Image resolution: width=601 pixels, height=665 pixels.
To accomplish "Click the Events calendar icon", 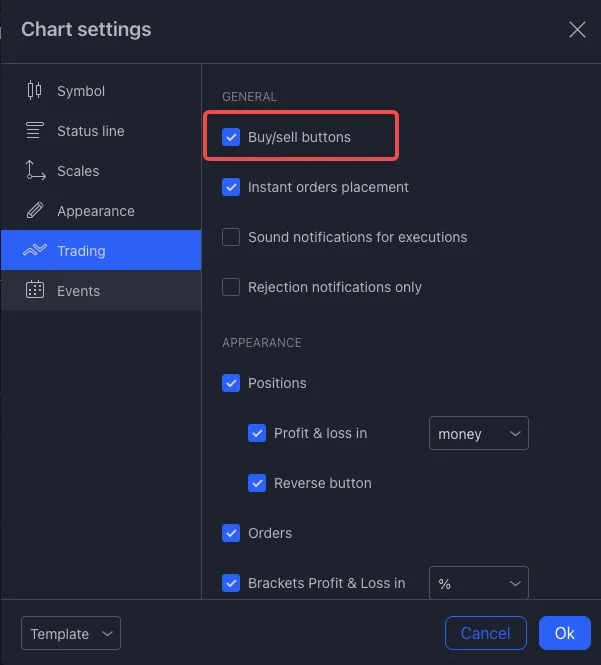I will [35, 291].
